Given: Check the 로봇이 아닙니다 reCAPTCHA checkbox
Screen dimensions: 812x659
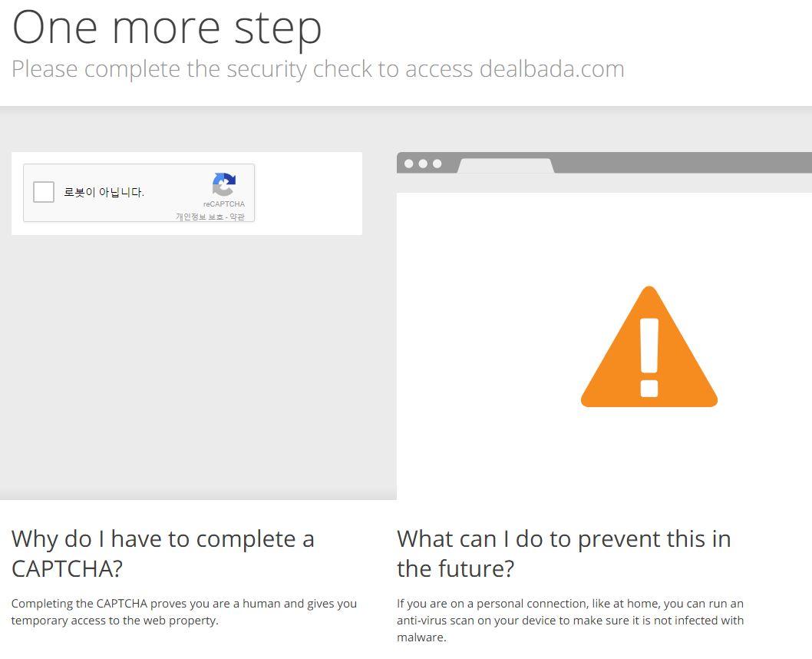Looking at the screenshot, I should click(x=44, y=192).
